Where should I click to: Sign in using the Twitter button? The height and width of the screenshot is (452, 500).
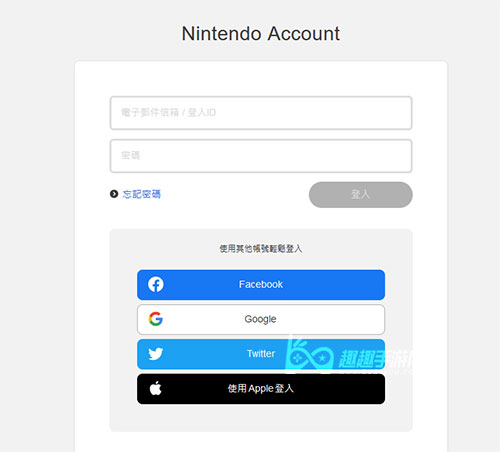coord(261,354)
